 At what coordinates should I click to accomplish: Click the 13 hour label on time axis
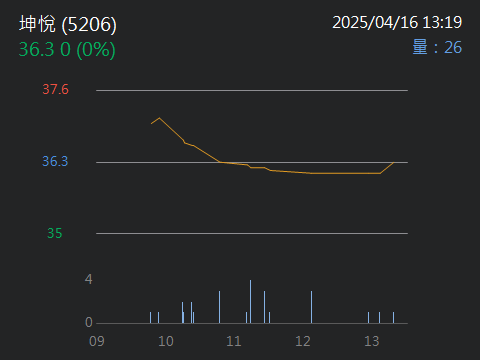(x=372, y=341)
